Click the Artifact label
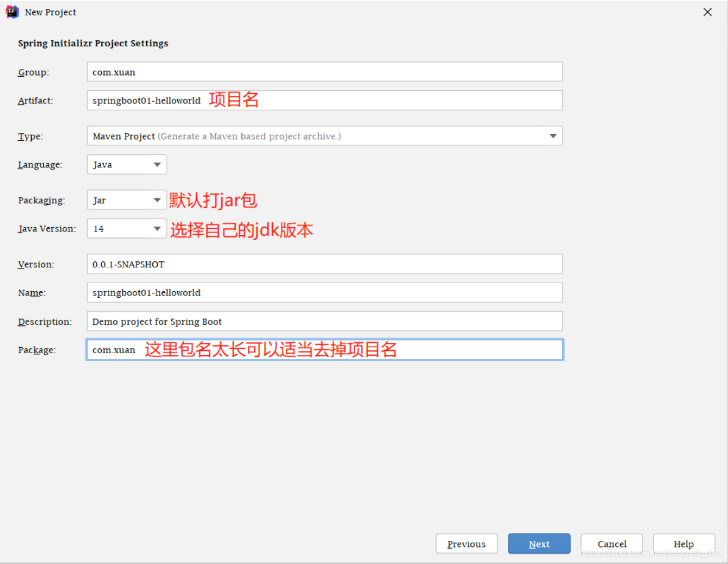The image size is (728, 564). click(x=35, y=100)
